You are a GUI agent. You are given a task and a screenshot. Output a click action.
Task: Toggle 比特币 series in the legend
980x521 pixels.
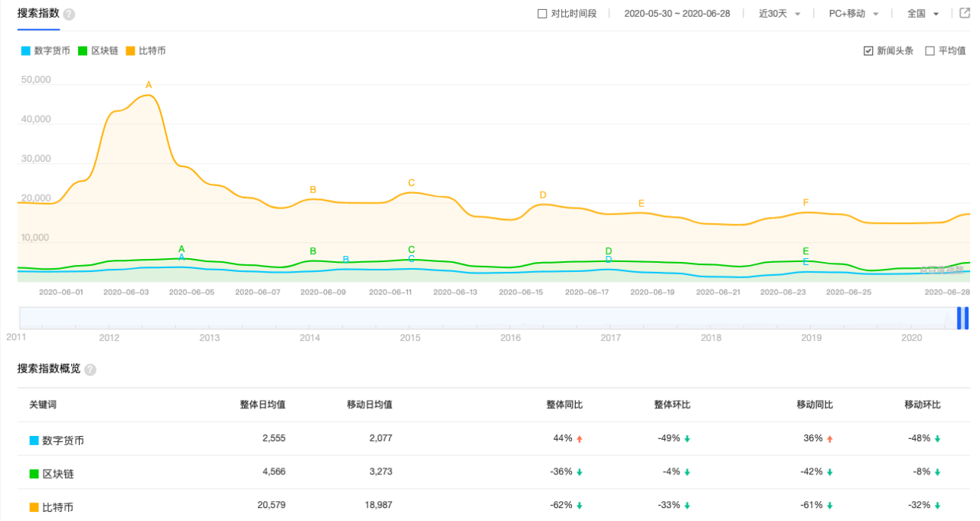tap(146, 51)
